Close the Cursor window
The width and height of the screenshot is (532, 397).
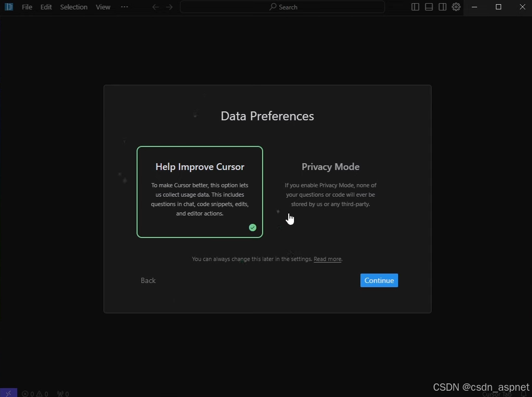522,7
